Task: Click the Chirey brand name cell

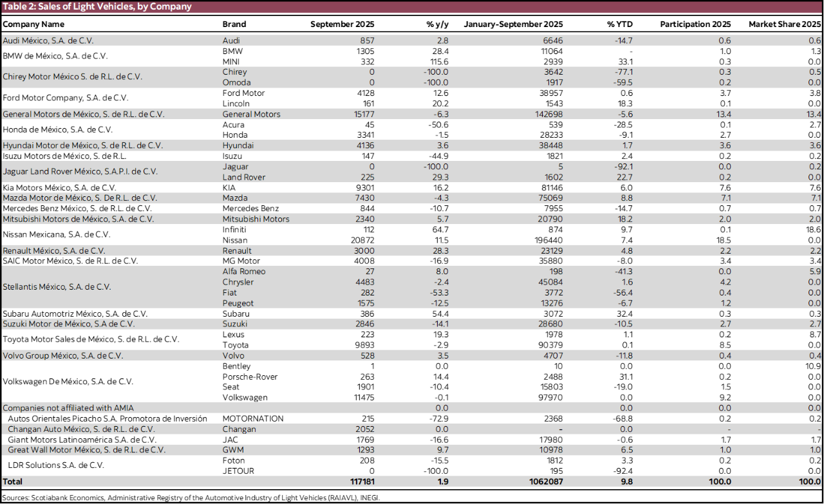Action: [x=234, y=72]
